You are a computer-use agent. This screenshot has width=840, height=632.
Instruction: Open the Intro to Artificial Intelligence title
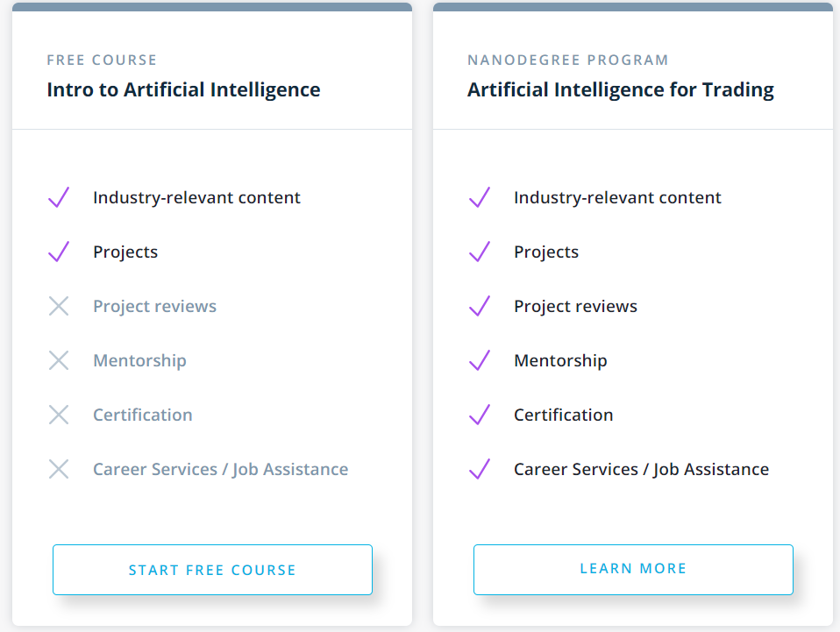pyautogui.click(x=183, y=89)
